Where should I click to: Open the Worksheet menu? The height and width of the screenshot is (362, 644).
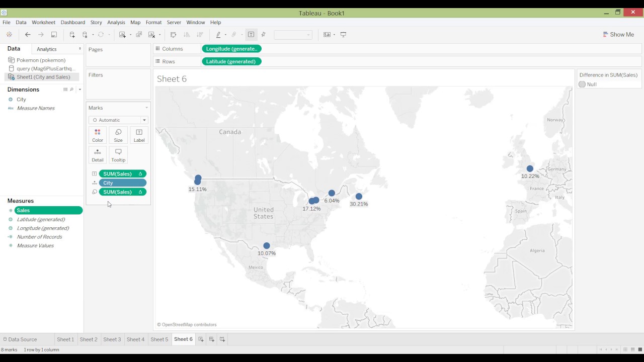pyautogui.click(x=44, y=23)
